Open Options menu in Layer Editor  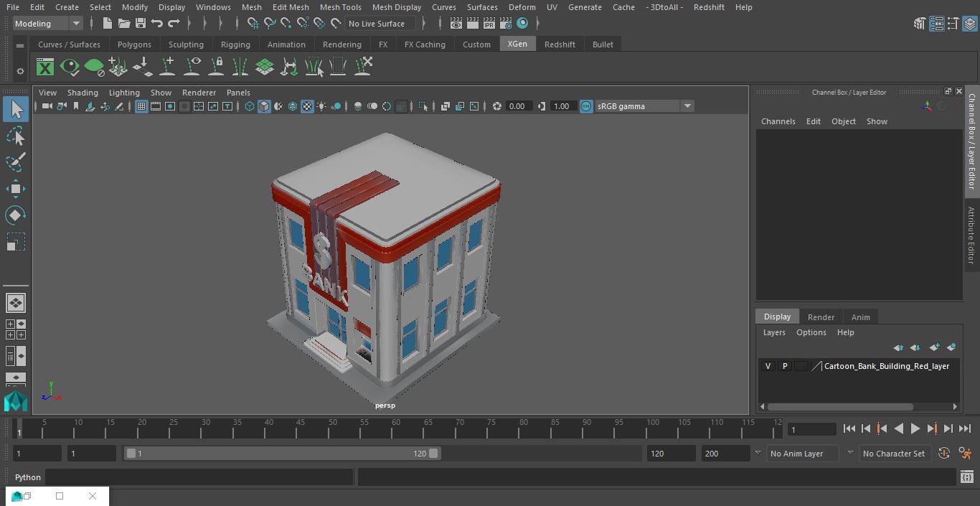point(811,332)
